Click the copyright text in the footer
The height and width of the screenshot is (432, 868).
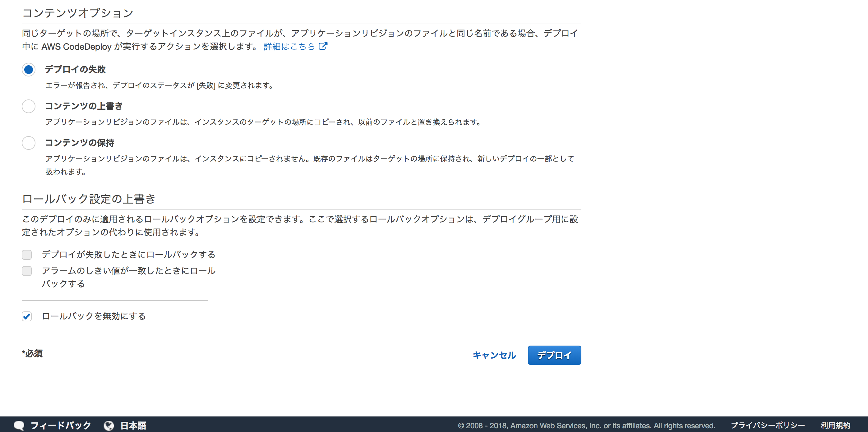tap(586, 425)
